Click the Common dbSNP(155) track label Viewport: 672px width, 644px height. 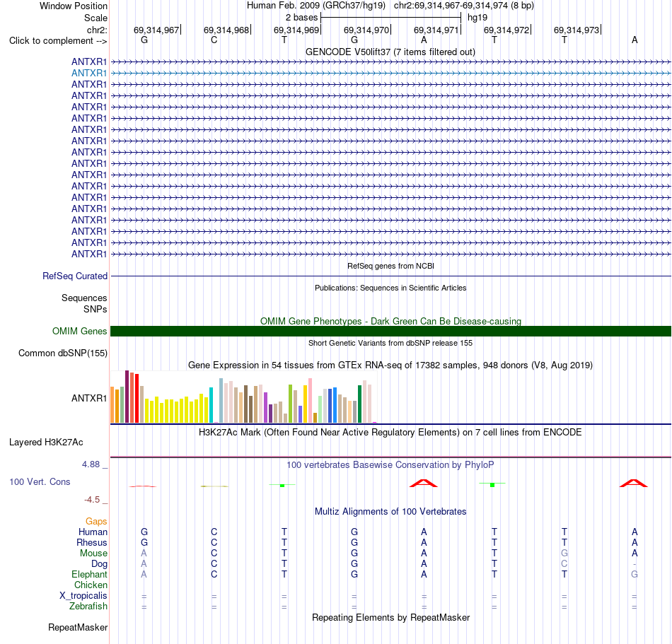(62, 353)
